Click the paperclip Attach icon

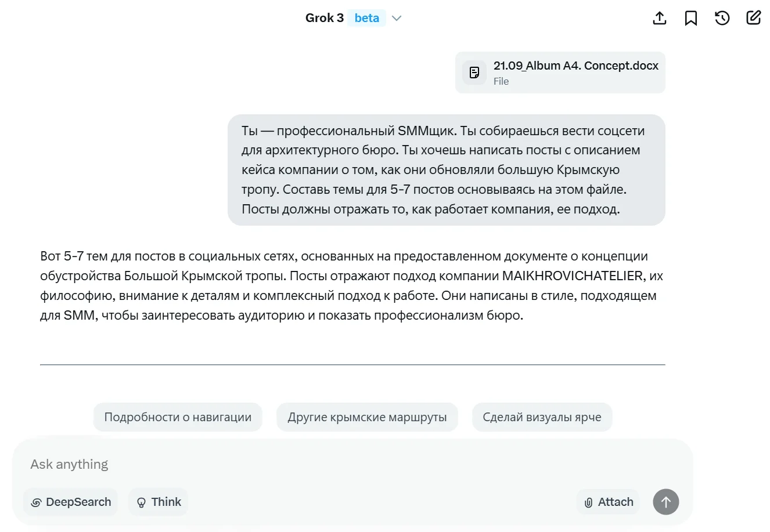(x=588, y=502)
